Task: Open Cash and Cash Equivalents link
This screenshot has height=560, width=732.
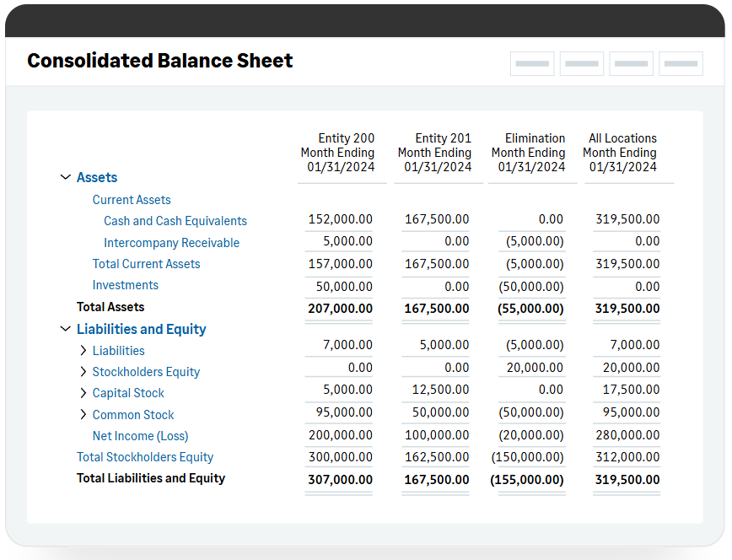Action: coord(175,221)
